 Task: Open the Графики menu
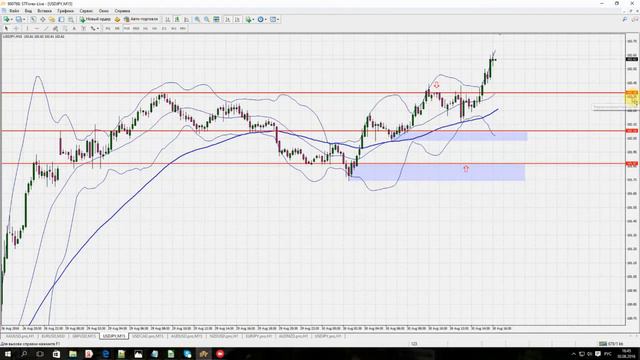pyautogui.click(x=65, y=11)
